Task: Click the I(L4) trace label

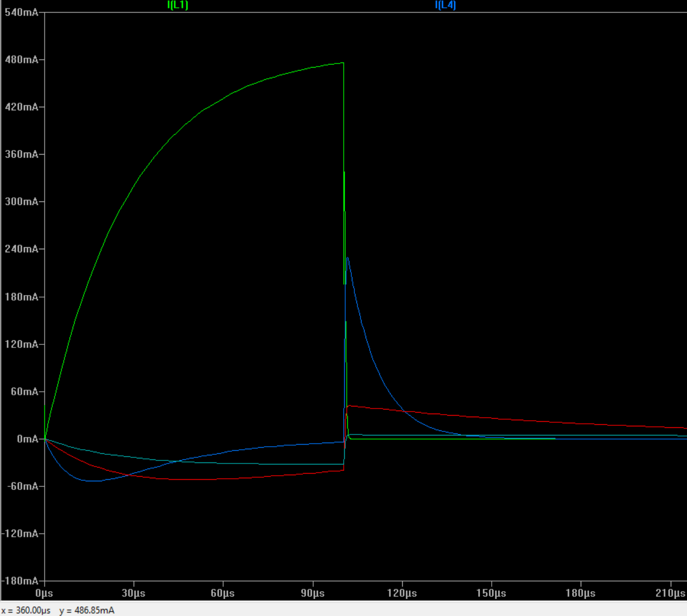Action: click(445, 6)
